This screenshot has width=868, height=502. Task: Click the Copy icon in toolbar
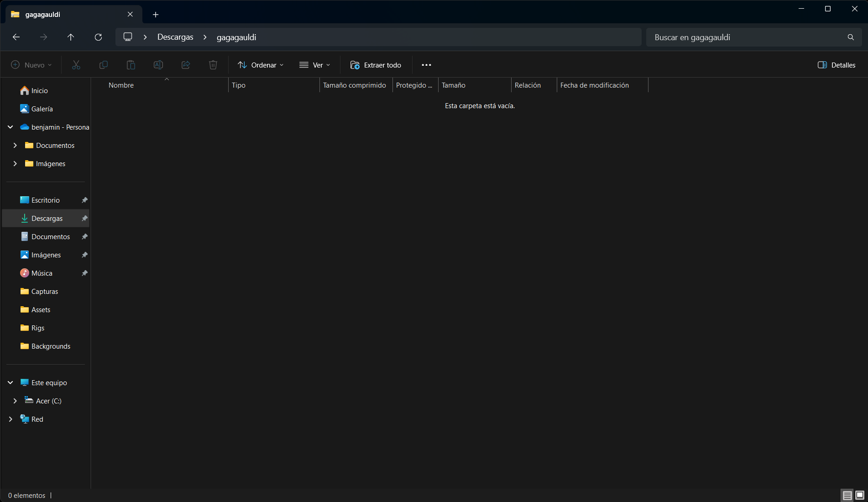click(104, 65)
